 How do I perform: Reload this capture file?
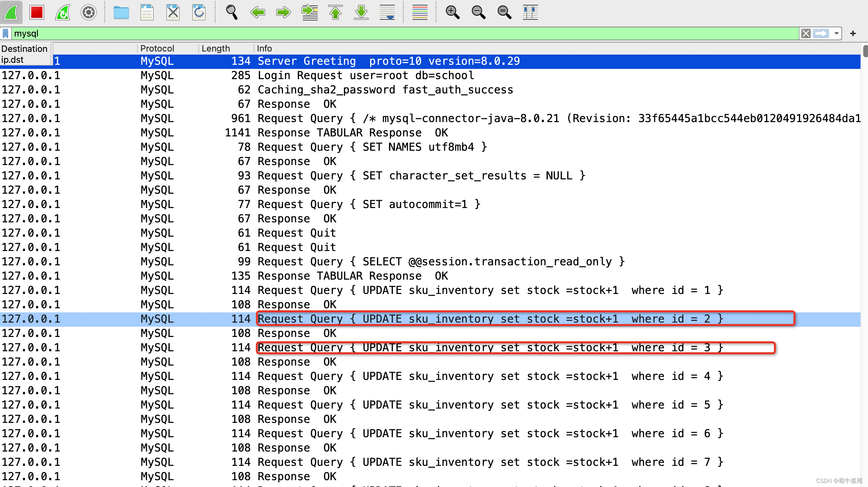click(199, 12)
